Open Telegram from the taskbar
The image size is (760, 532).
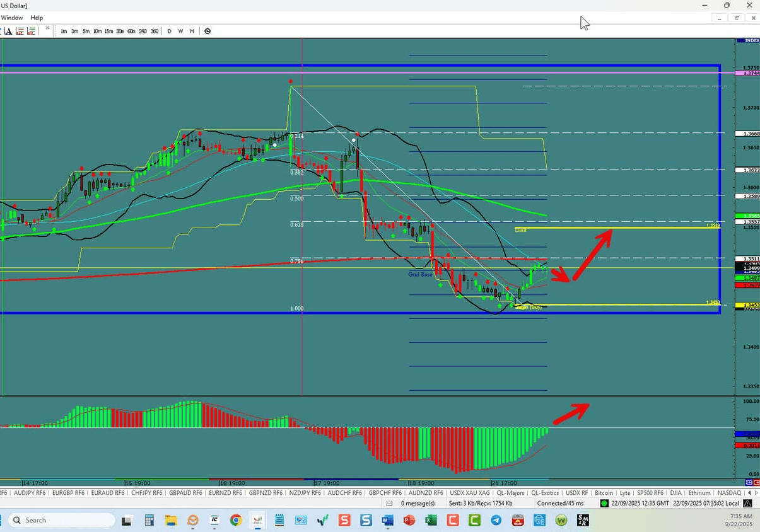(x=496, y=520)
